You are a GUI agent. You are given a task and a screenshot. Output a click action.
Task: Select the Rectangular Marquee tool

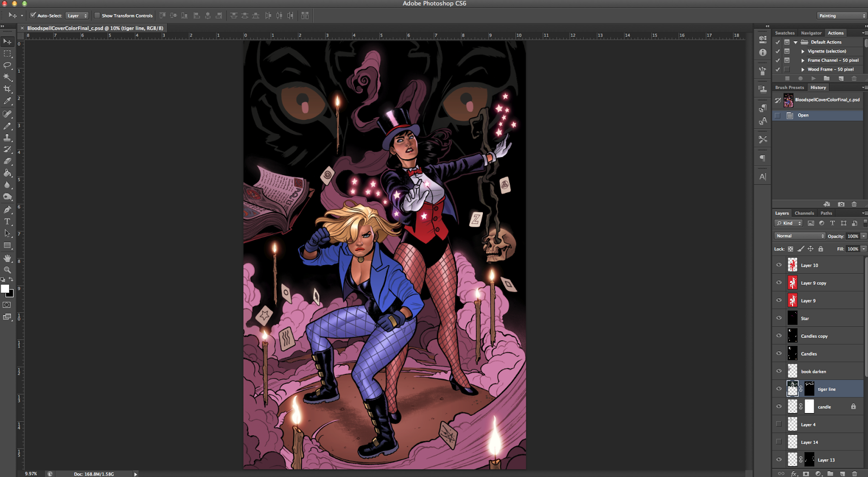click(x=8, y=54)
